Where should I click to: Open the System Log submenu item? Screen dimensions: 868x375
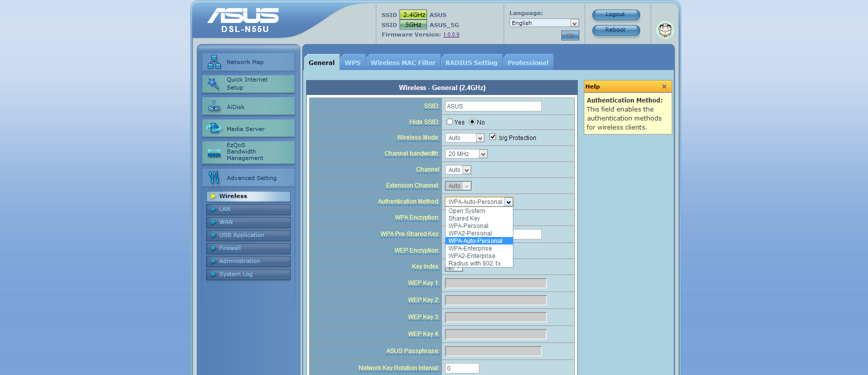[248, 274]
